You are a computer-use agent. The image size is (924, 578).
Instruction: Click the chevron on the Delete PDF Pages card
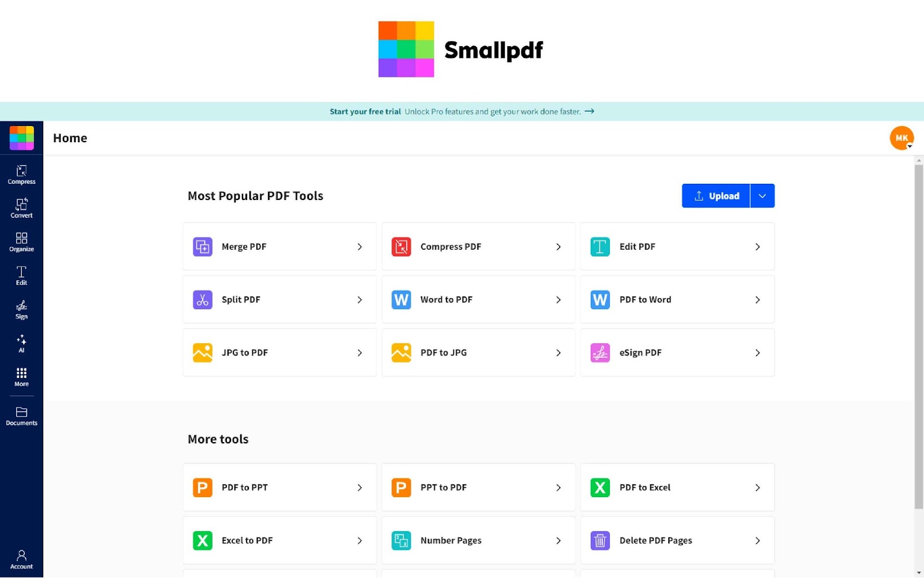pyautogui.click(x=758, y=541)
